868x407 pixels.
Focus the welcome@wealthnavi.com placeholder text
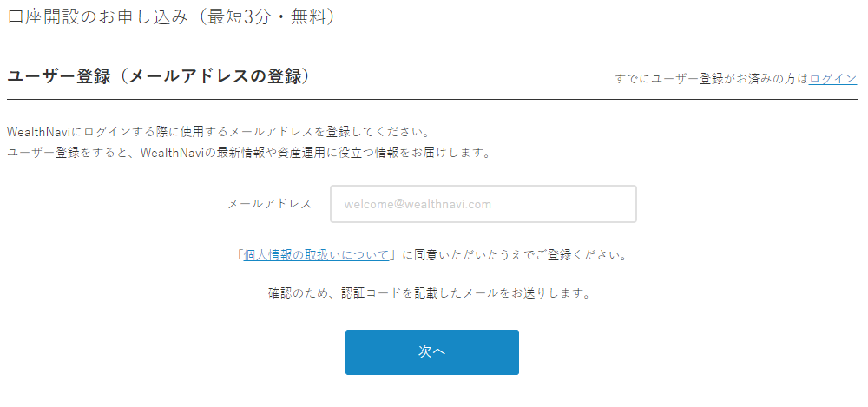[x=418, y=204]
